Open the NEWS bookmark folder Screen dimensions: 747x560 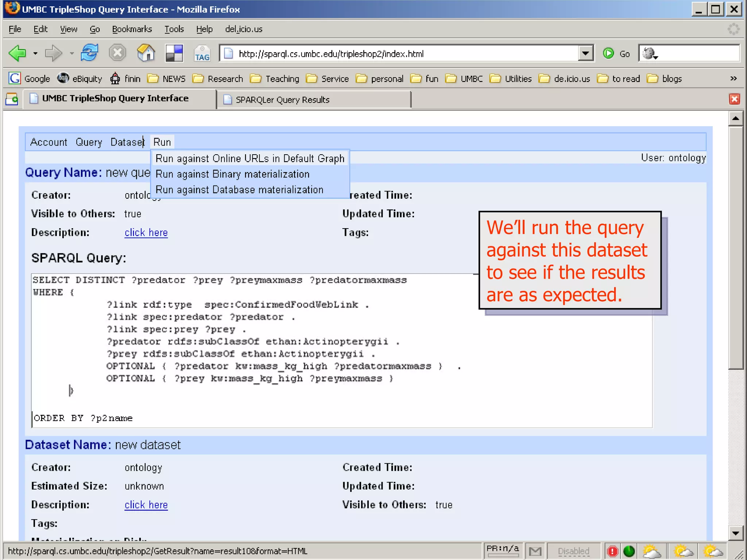coord(166,78)
